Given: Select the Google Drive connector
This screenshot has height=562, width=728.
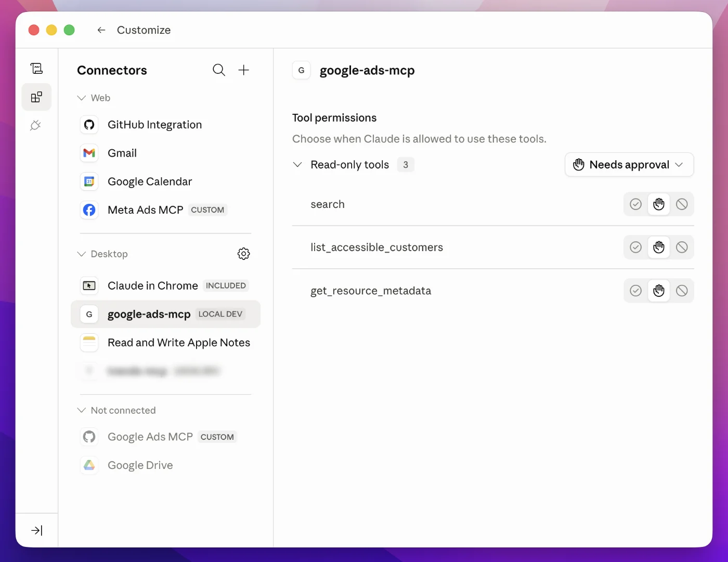Looking at the screenshot, I should pyautogui.click(x=165, y=465).
